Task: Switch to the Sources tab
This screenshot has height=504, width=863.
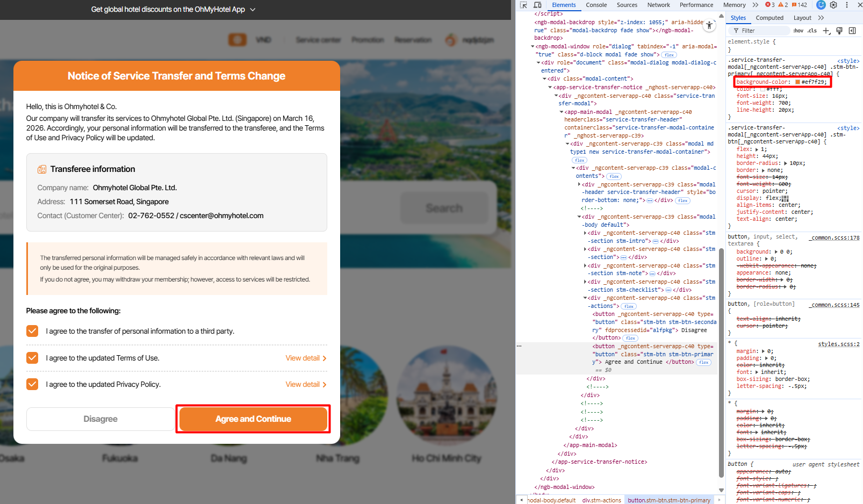Action: pyautogui.click(x=627, y=5)
